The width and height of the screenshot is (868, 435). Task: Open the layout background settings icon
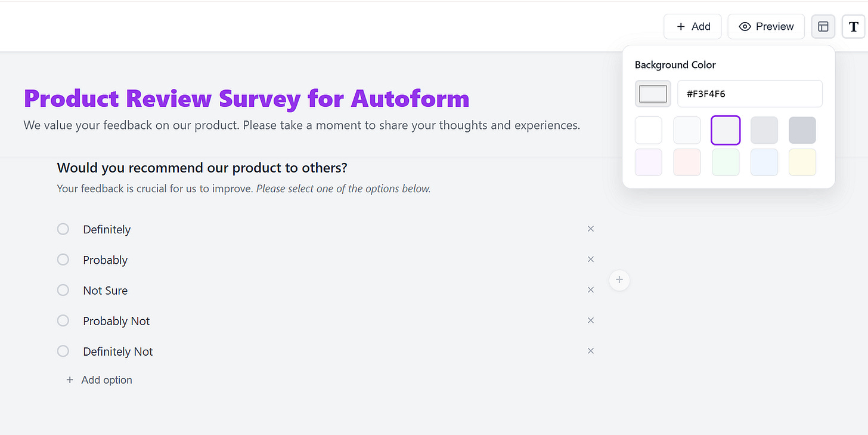click(x=823, y=27)
